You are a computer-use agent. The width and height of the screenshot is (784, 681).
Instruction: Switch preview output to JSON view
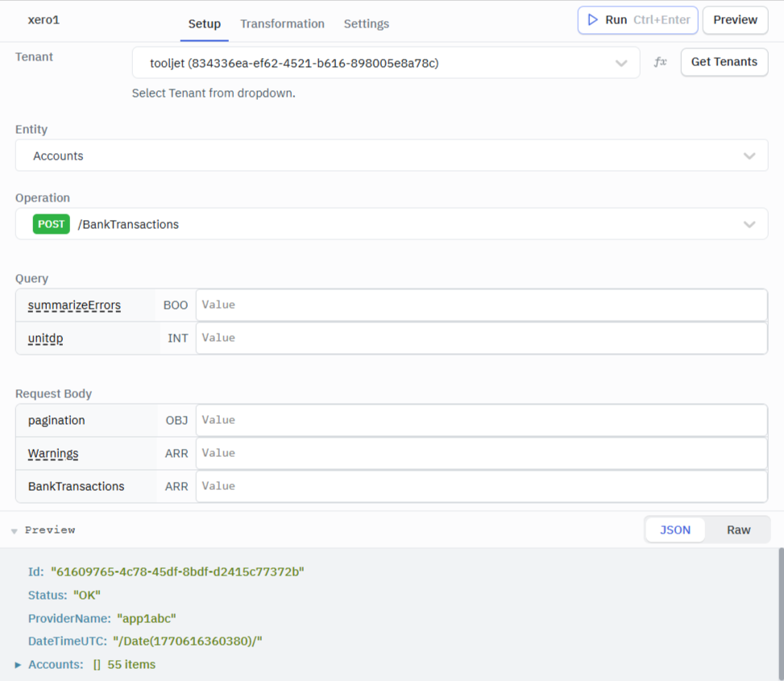(x=675, y=529)
